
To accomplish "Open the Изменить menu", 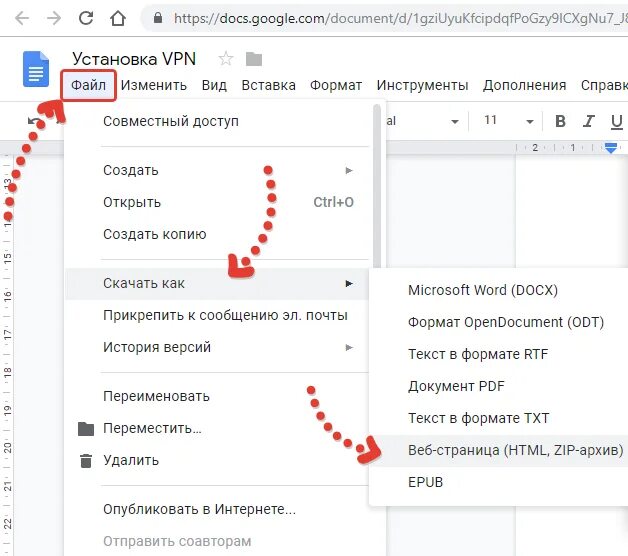I will (154, 85).
